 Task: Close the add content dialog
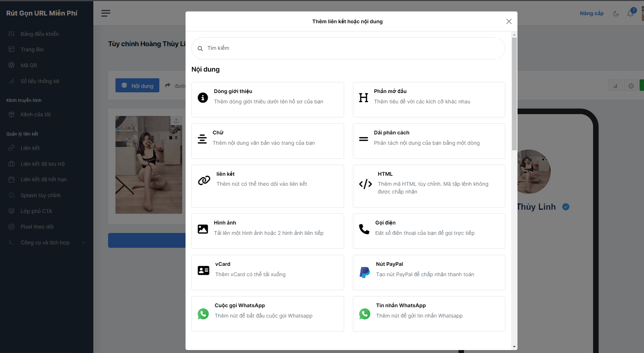coord(509,21)
